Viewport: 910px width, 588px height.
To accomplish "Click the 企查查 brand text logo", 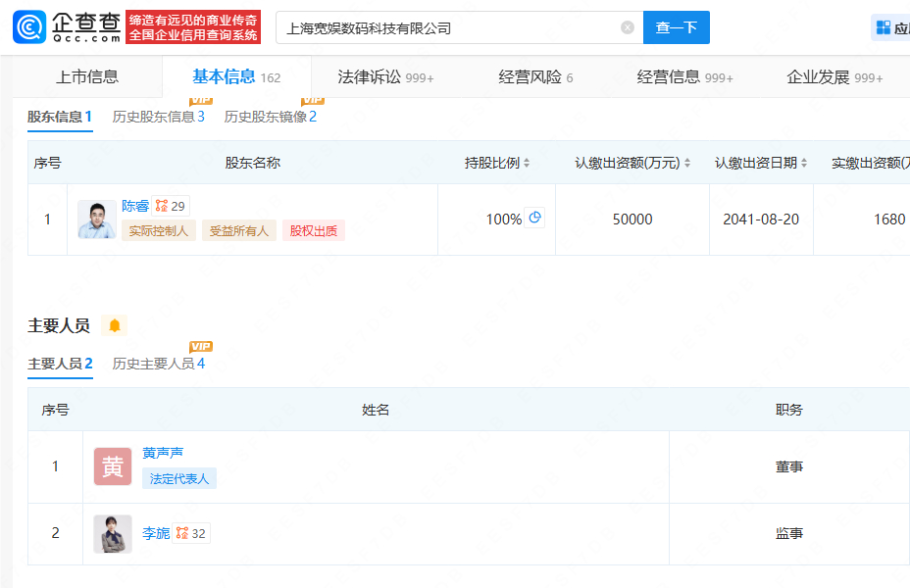I will click(86, 27).
